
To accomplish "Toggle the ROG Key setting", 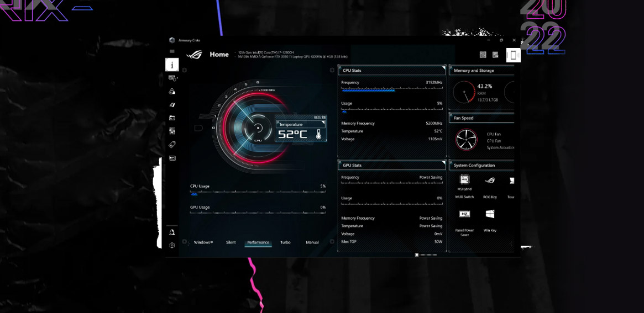I will click(490, 181).
